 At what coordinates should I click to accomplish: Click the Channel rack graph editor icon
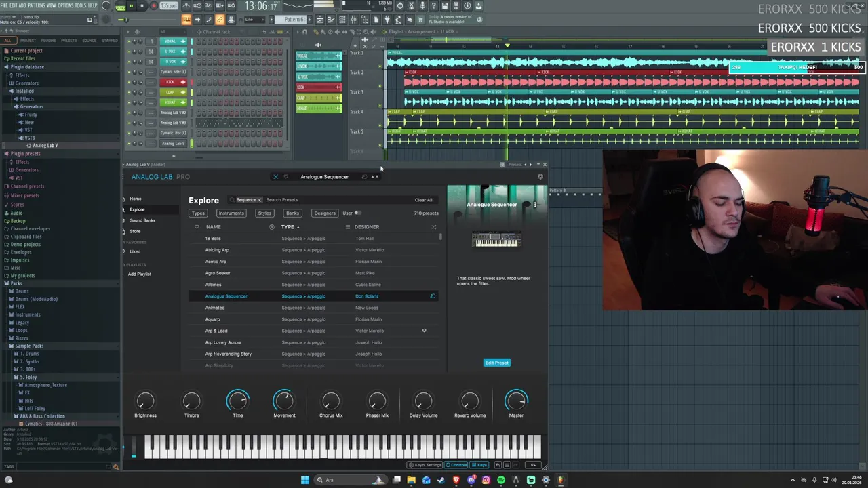(272, 31)
